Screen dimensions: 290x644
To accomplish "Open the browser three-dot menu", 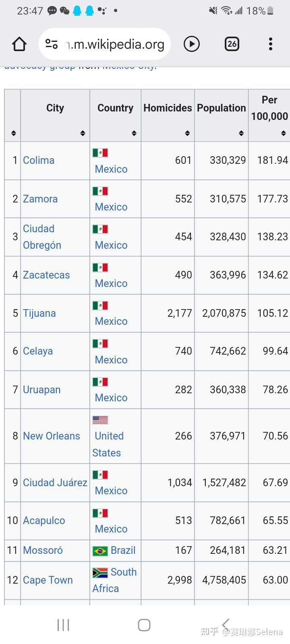I will pos(271,44).
